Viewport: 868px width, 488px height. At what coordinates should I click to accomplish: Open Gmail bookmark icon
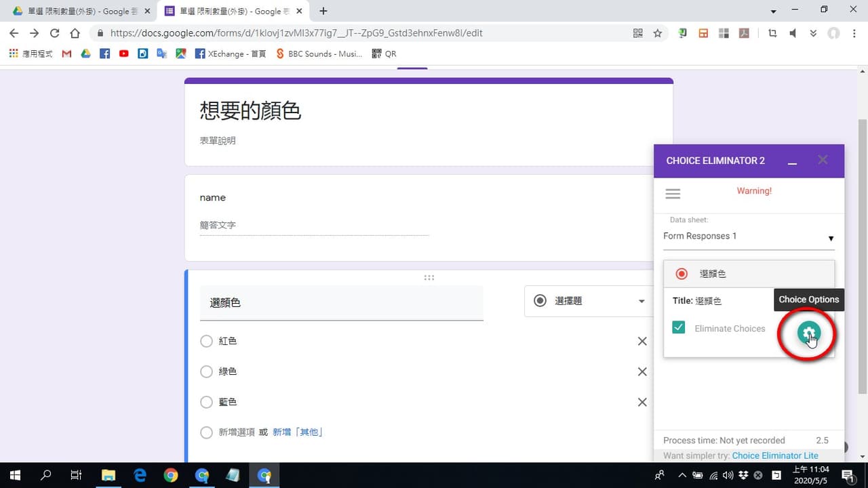pos(66,54)
